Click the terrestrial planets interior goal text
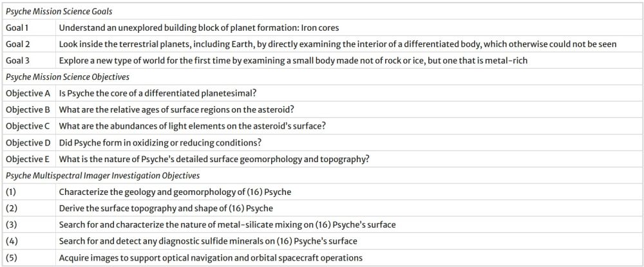644x267 pixels. click(338, 44)
